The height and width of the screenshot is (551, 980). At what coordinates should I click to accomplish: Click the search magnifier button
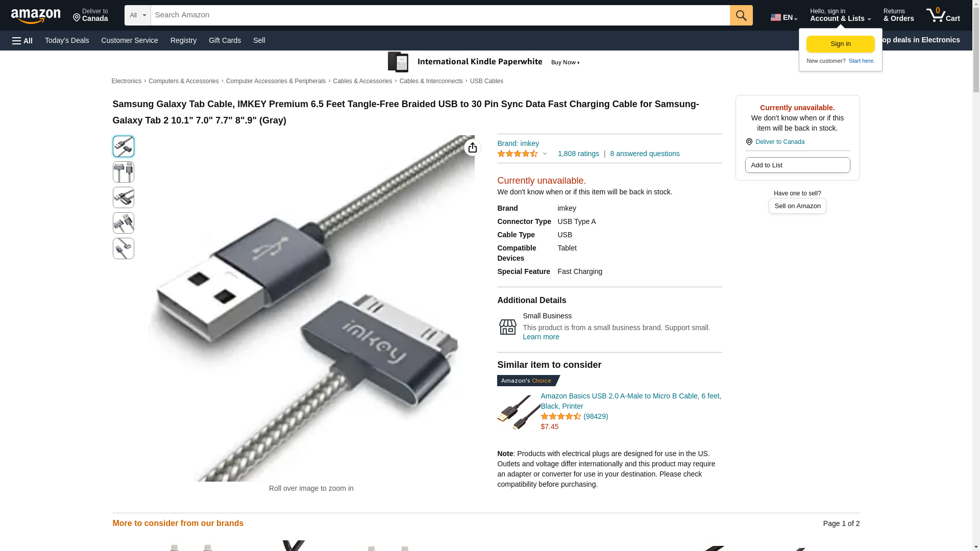(x=741, y=15)
